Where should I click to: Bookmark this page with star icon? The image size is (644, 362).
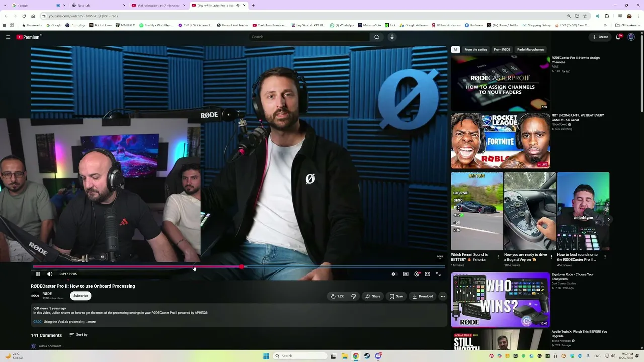point(585,16)
